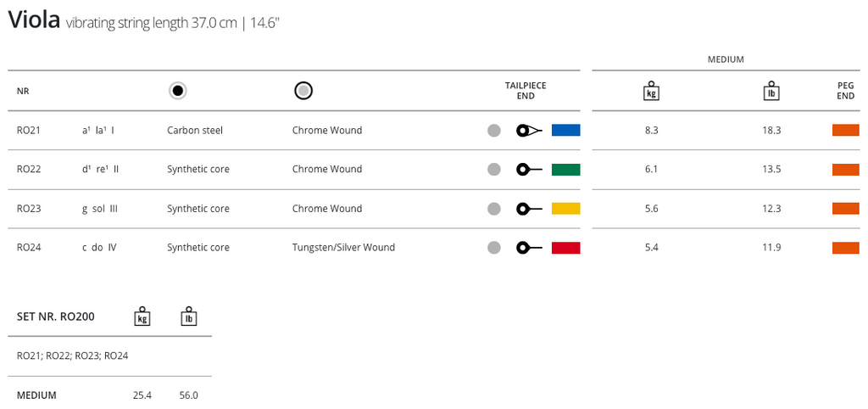This screenshot has height=409, width=868.
Task: Click the green tailpiece color swatch for RO22
Action: click(565, 170)
